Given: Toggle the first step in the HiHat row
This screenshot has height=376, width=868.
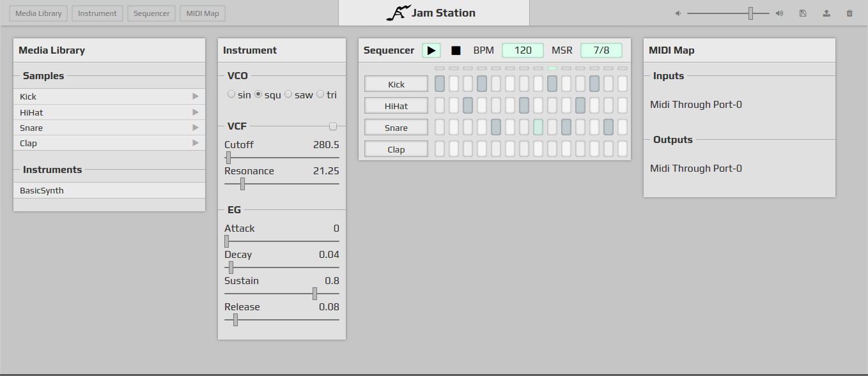Looking at the screenshot, I should coord(440,105).
